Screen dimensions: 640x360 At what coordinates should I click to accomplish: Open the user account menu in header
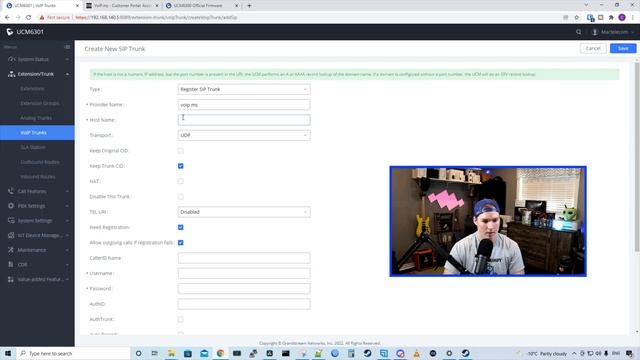[613, 32]
